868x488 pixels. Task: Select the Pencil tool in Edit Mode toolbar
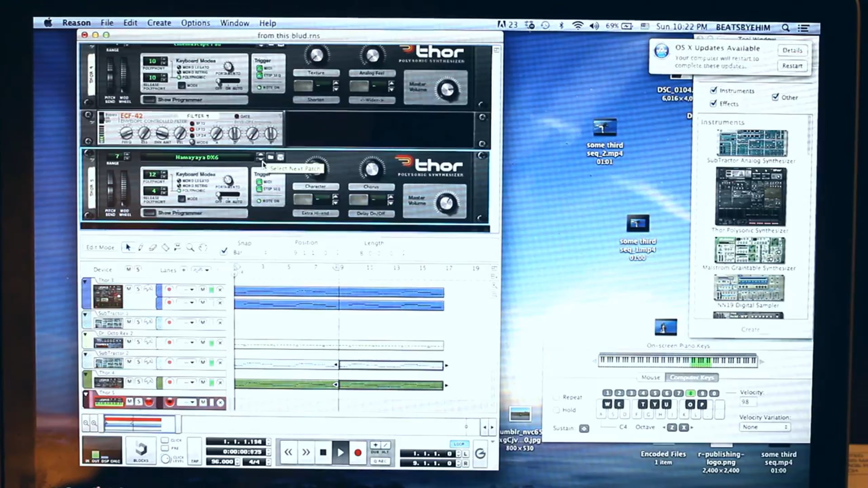click(141, 247)
